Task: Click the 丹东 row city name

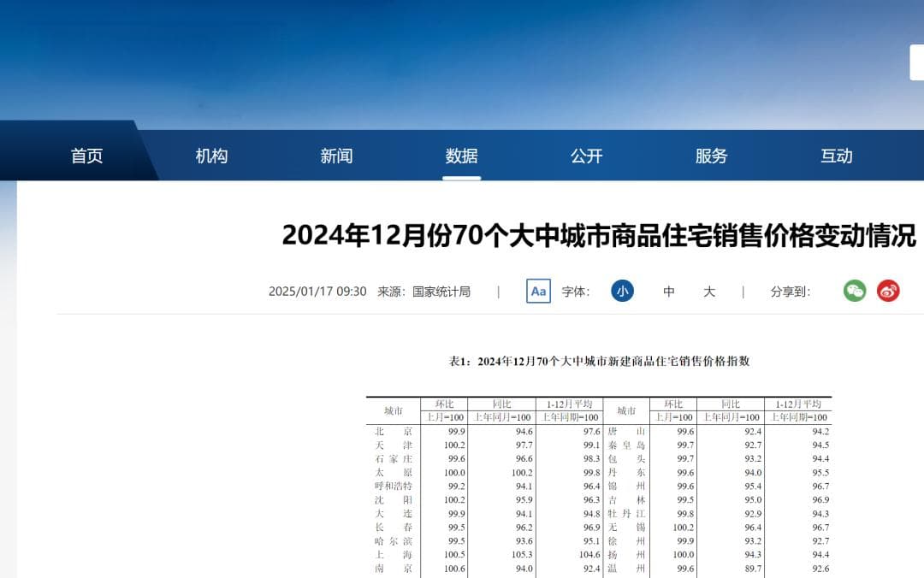Action: point(626,473)
